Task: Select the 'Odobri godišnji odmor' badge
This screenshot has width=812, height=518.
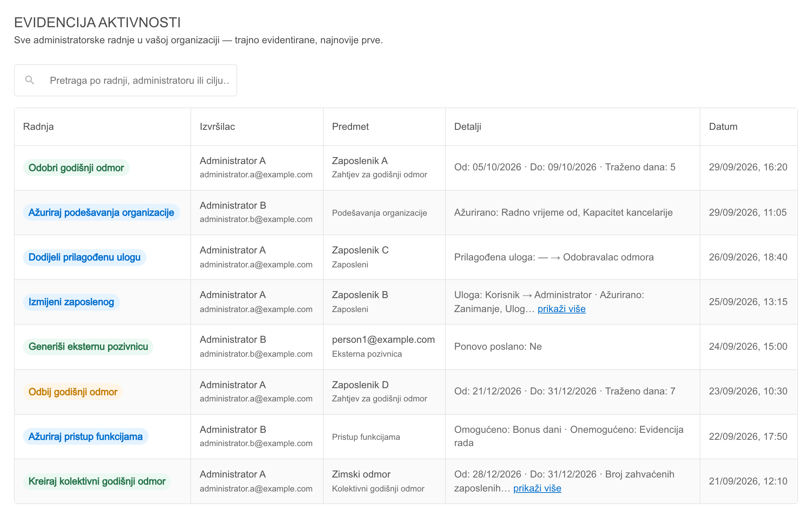Action: tap(76, 168)
